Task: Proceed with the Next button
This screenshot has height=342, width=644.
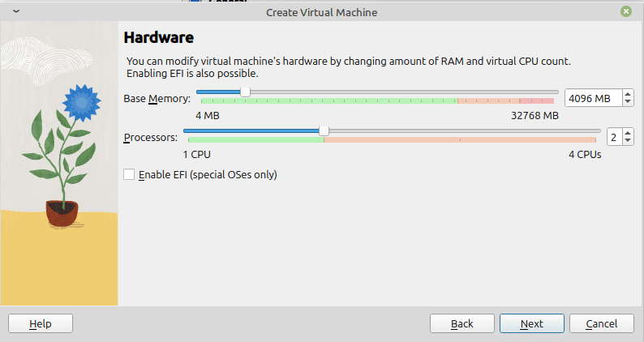Action: tap(532, 323)
